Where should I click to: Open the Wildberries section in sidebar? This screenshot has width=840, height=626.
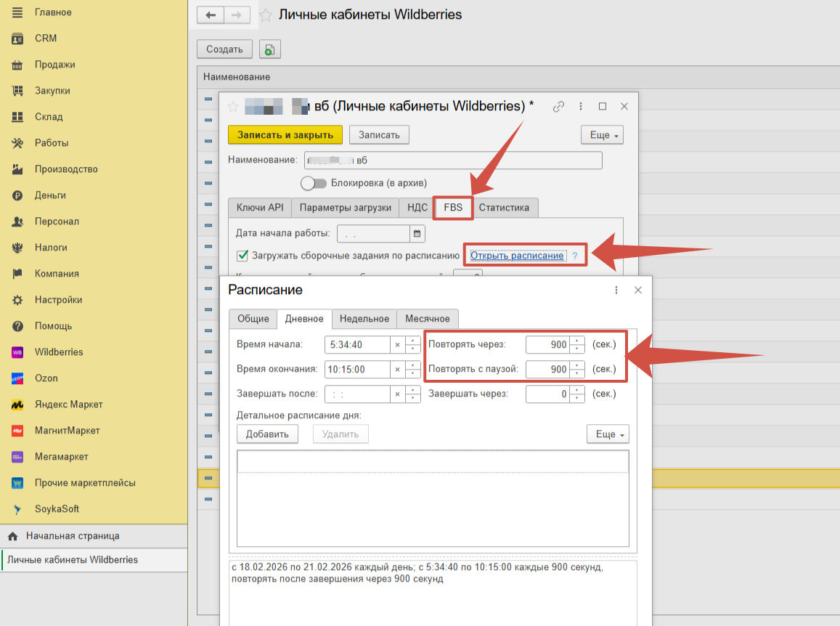point(58,352)
